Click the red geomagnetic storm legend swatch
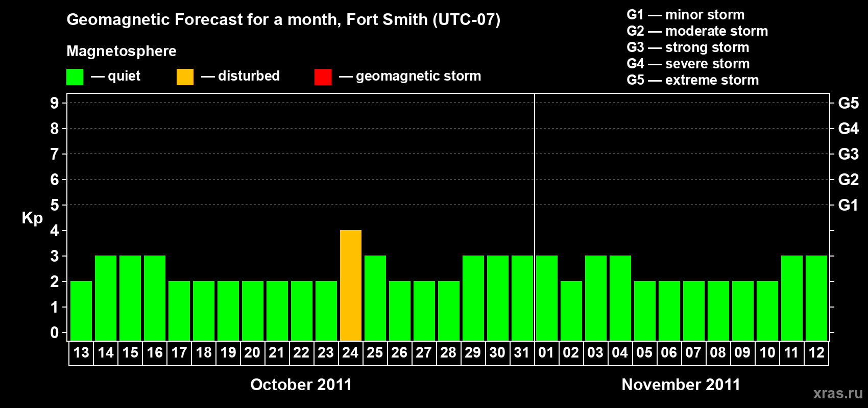The image size is (868, 408). tap(323, 77)
